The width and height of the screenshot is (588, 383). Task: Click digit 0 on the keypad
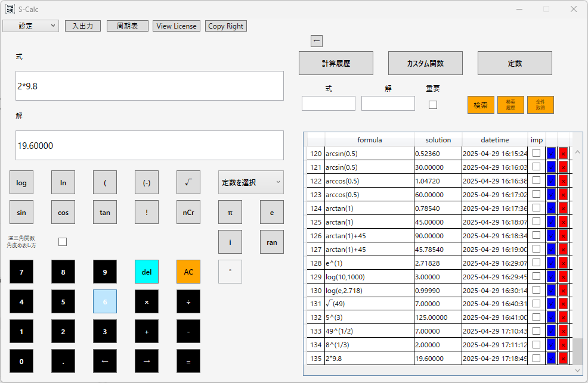(x=21, y=362)
